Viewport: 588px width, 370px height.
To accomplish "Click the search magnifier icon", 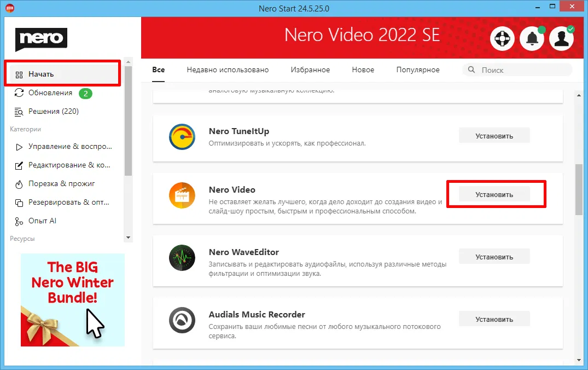I will tap(471, 70).
